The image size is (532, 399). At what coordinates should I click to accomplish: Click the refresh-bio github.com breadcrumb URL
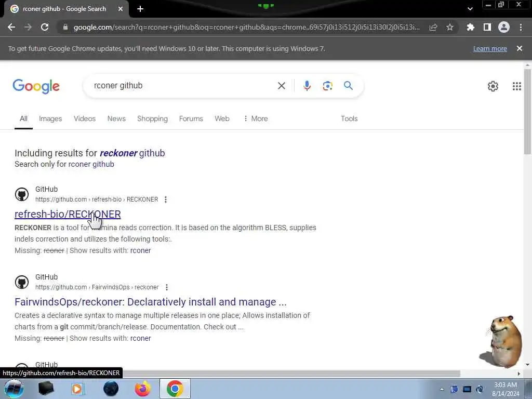tap(97, 199)
